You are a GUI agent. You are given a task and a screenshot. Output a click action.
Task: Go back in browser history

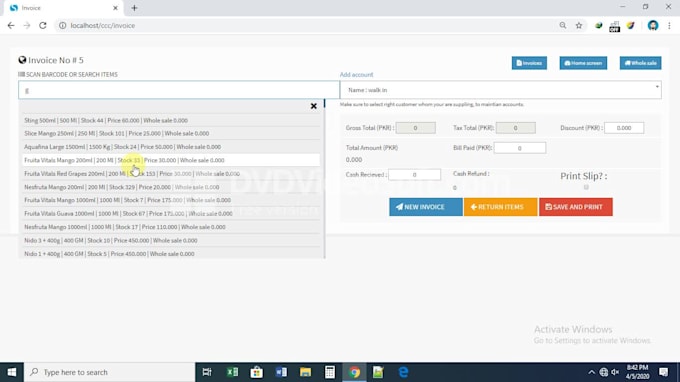pyautogui.click(x=11, y=26)
